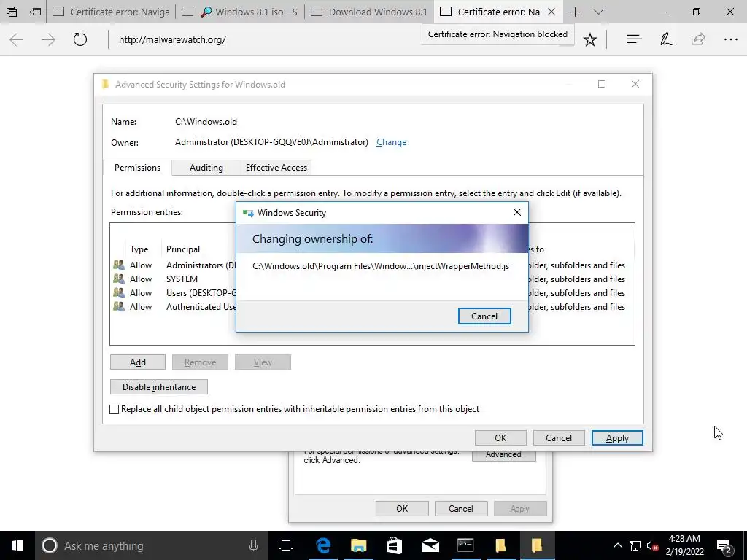
Task: Open the Store from the taskbar
Action: [394, 545]
